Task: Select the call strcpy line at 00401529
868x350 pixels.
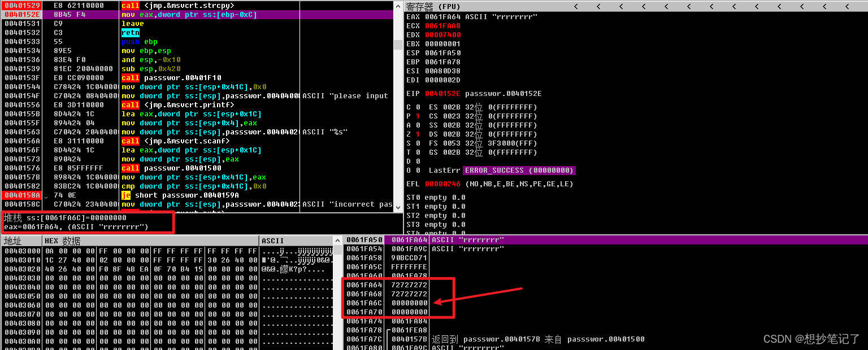Action: click(x=197, y=6)
